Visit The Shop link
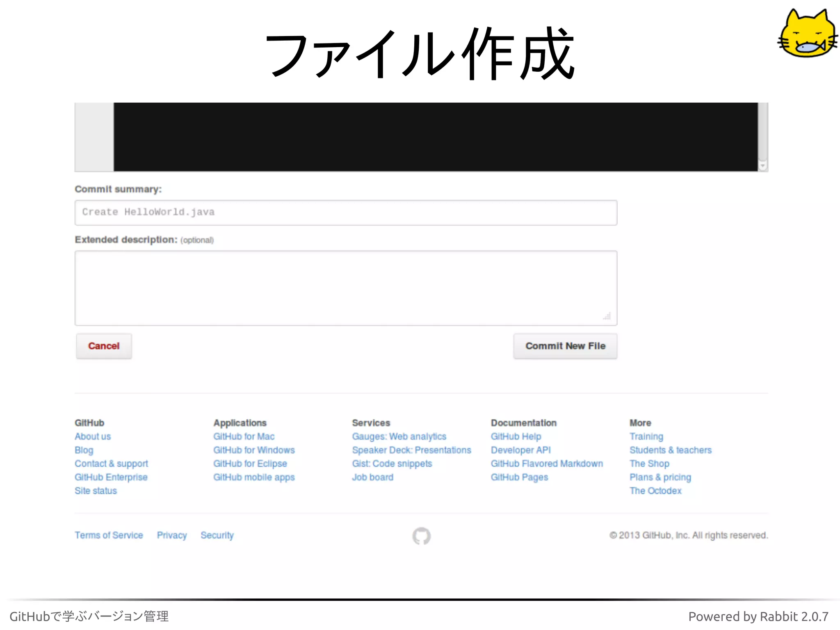Screen dimensions: 840x630 pyautogui.click(x=649, y=463)
